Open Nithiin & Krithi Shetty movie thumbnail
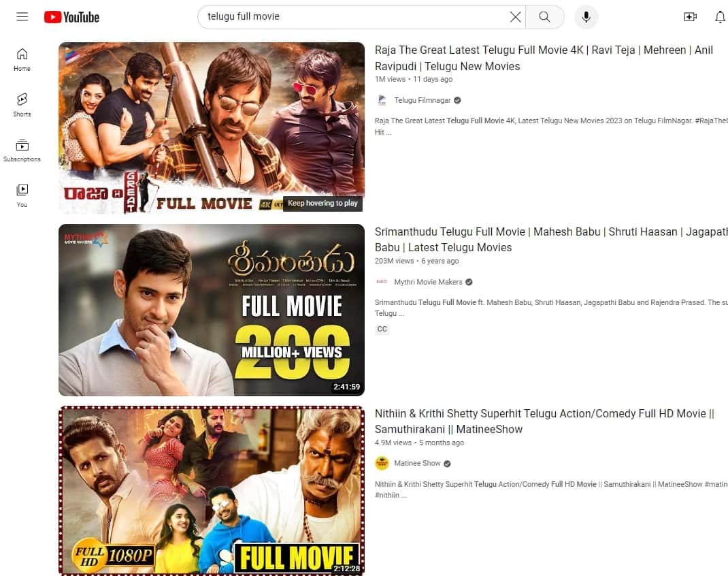The height and width of the screenshot is (576, 728). click(211, 490)
